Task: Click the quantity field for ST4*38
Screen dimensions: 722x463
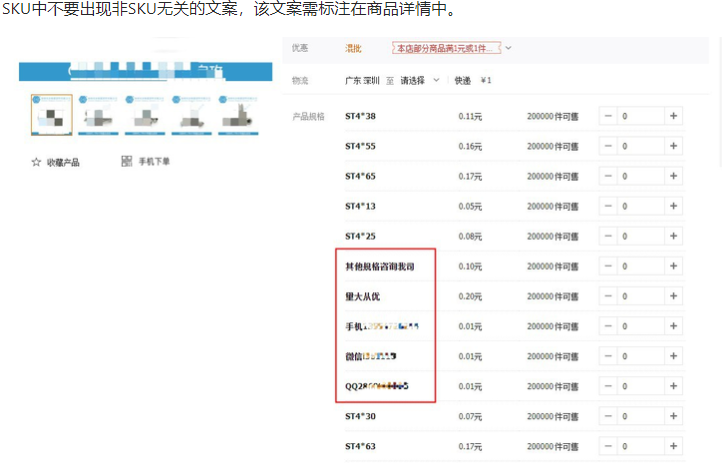Action: 640,116
